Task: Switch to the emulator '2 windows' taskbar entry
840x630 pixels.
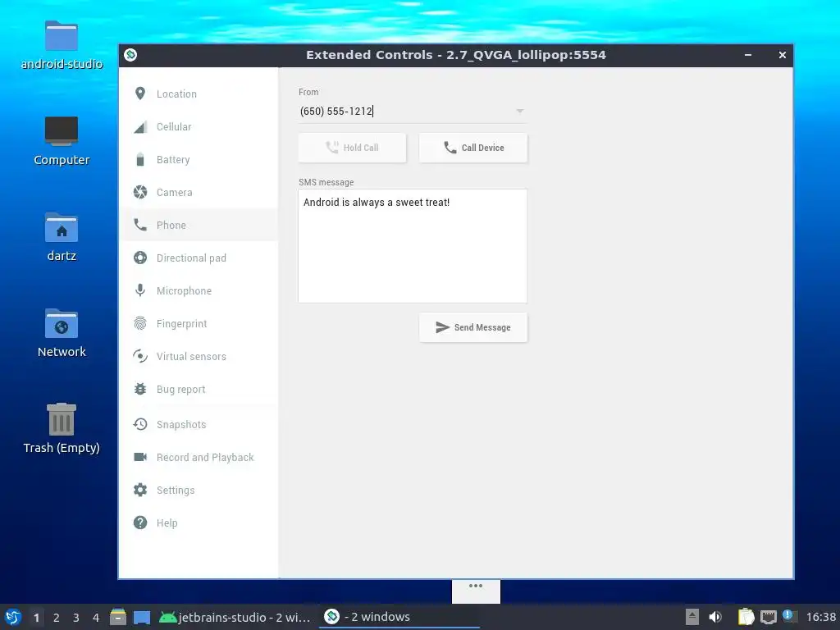Action: (x=399, y=617)
